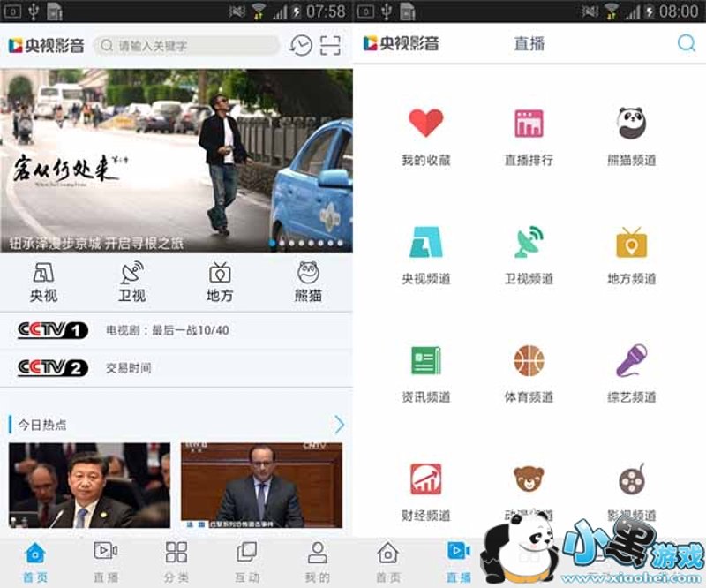Open 资讯频道 news icon
Image resolution: width=706 pixels, height=588 pixels.
point(426,360)
